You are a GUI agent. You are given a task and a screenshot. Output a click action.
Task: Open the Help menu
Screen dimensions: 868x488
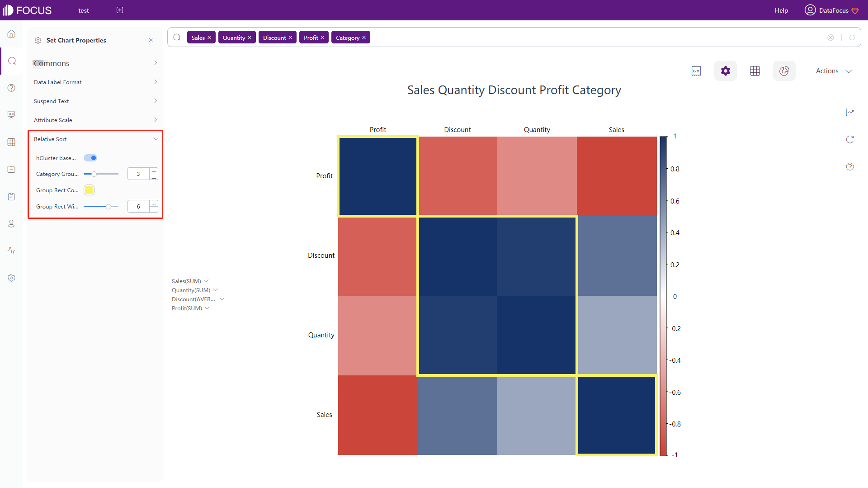(781, 10)
